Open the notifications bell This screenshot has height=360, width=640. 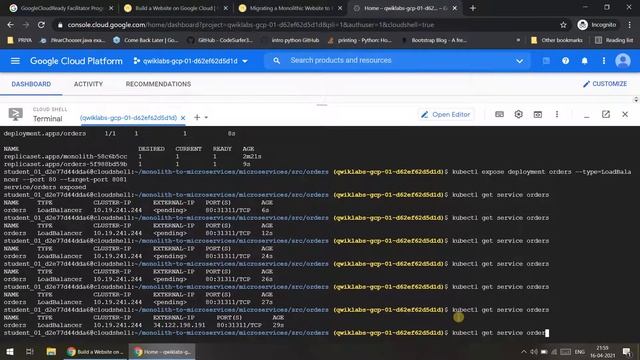click(x=584, y=61)
